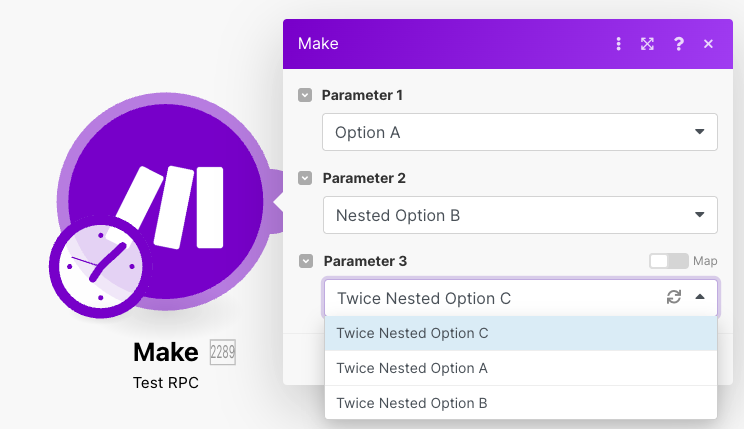Viewport: 744px width, 429px height.
Task: Toggle the Map switch for Parameter 3
Action: (x=668, y=261)
